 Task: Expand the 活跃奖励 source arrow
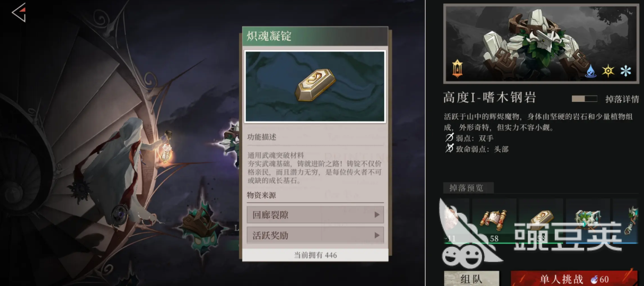(x=377, y=235)
